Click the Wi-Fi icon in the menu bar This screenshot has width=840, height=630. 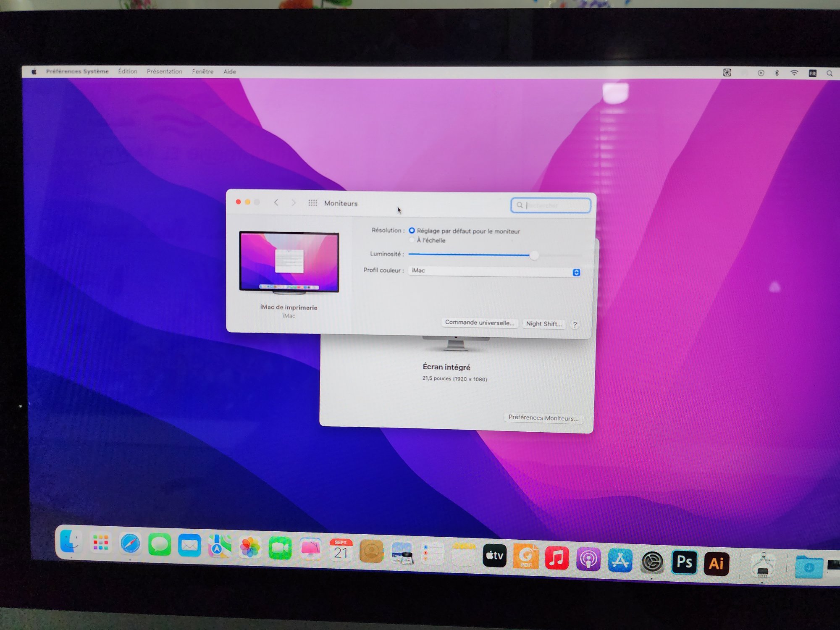(794, 73)
